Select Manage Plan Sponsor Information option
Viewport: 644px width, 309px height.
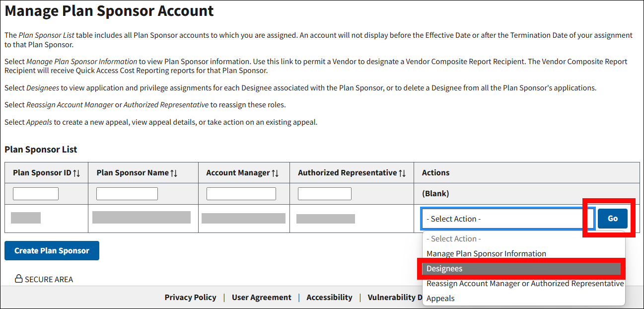[x=486, y=254]
